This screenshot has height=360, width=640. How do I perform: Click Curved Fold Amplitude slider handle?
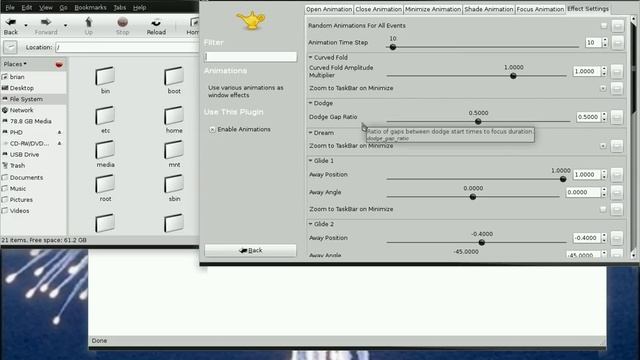[513, 76]
